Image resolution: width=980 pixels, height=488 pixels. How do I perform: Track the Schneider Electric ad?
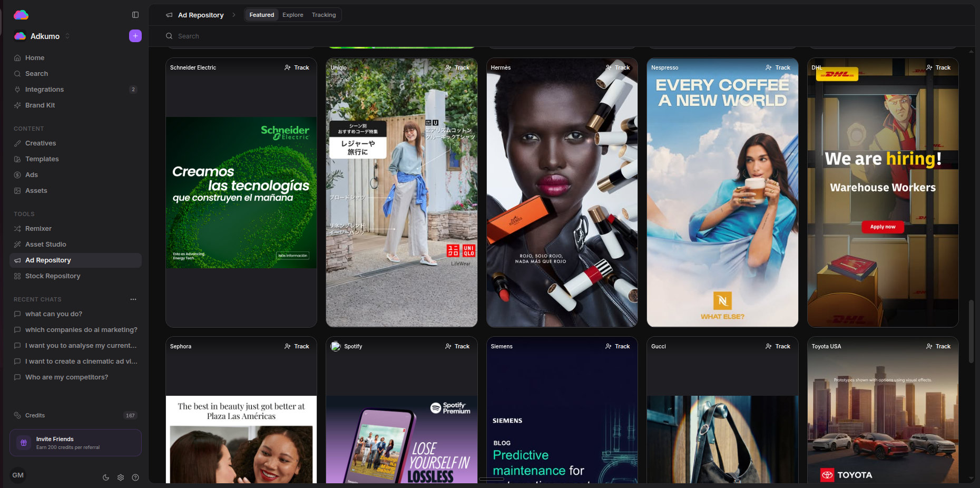tap(297, 67)
